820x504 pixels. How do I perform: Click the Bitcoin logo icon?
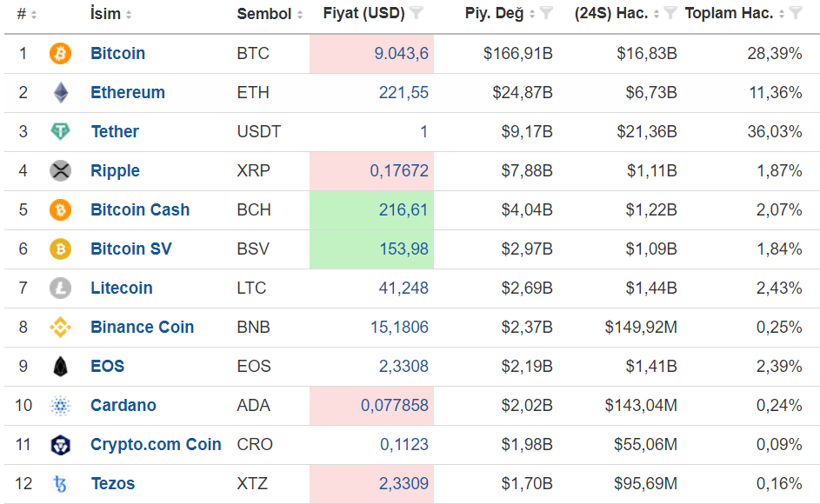(x=60, y=54)
